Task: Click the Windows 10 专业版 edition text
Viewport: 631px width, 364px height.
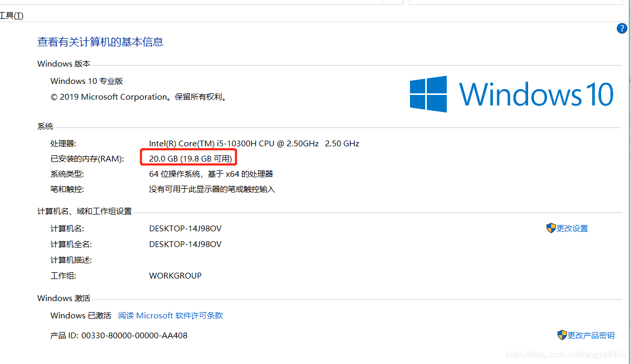Action: point(87,81)
